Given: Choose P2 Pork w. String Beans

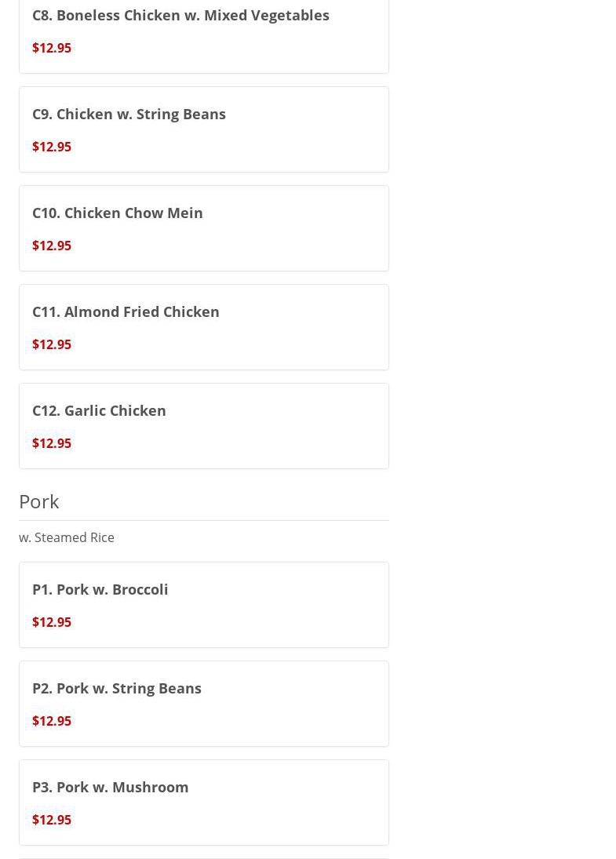Looking at the screenshot, I should pos(117,688).
